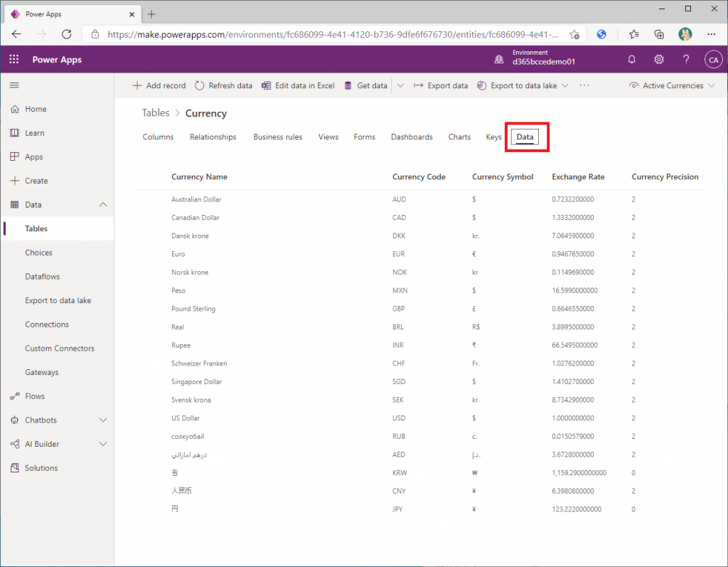Expand the Export to data lake chevron

pos(565,85)
